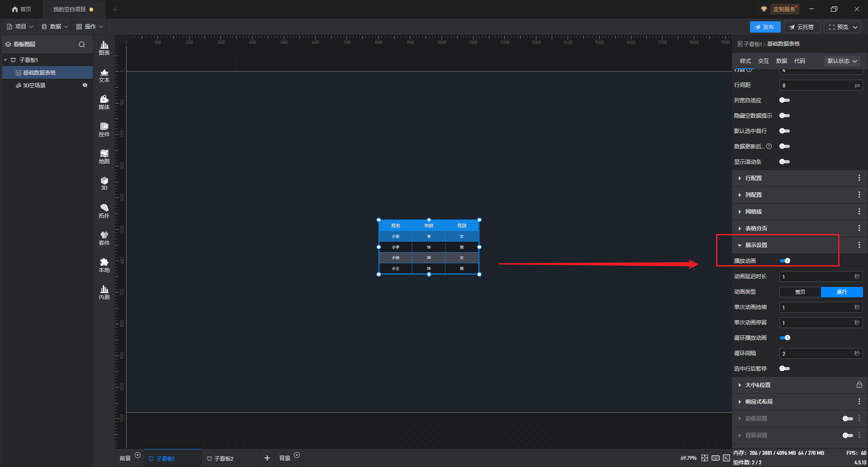
Task: Open the 拓扑 topology components panel
Action: pos(104,211)
